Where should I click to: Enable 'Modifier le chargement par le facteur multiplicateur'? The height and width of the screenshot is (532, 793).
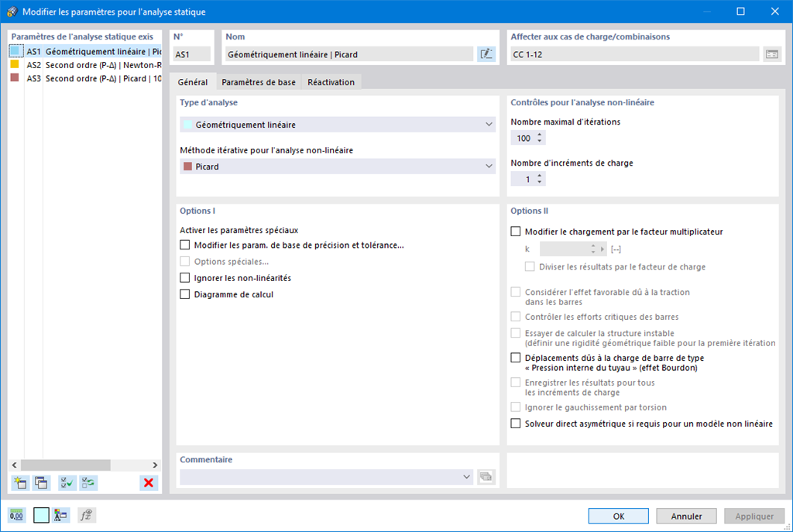(515, 231)
